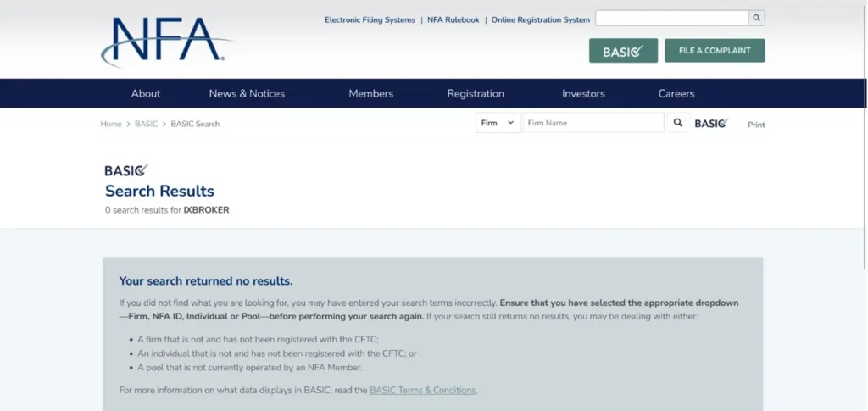
Task: Click the IXBROKER search term text
Action: coord(207,210)
